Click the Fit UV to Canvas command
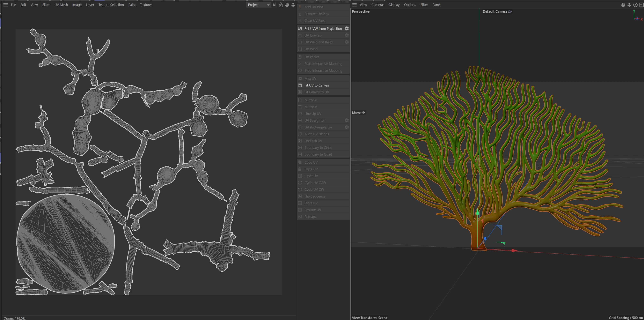 tap(316, 85)
